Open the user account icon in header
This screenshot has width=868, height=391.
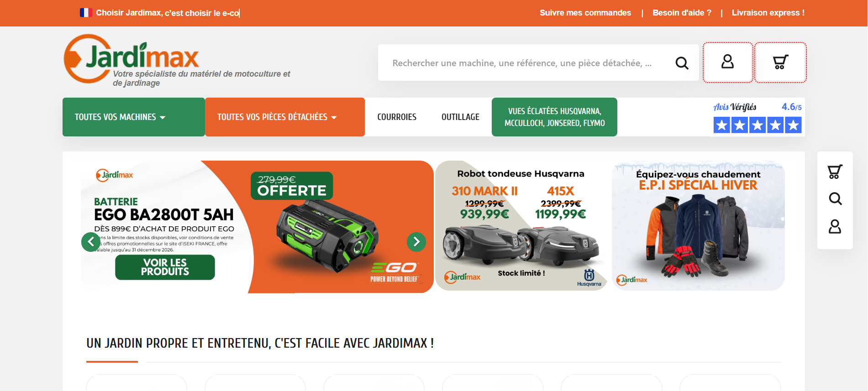coord(728,63)
